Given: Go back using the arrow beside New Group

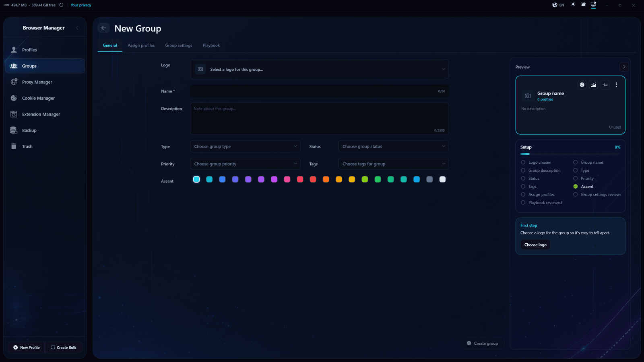Looking at the screenshot, I should (x=103, y=28).
